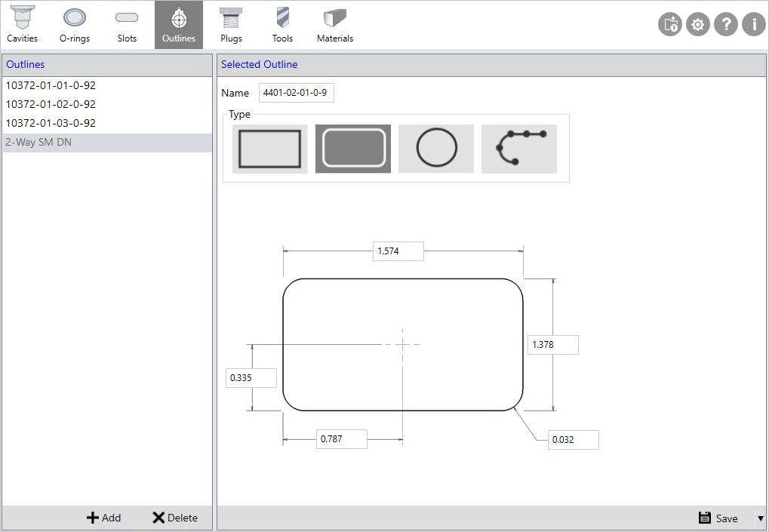
Task: Open settings gear icon
Action: [x=698, y=24]
